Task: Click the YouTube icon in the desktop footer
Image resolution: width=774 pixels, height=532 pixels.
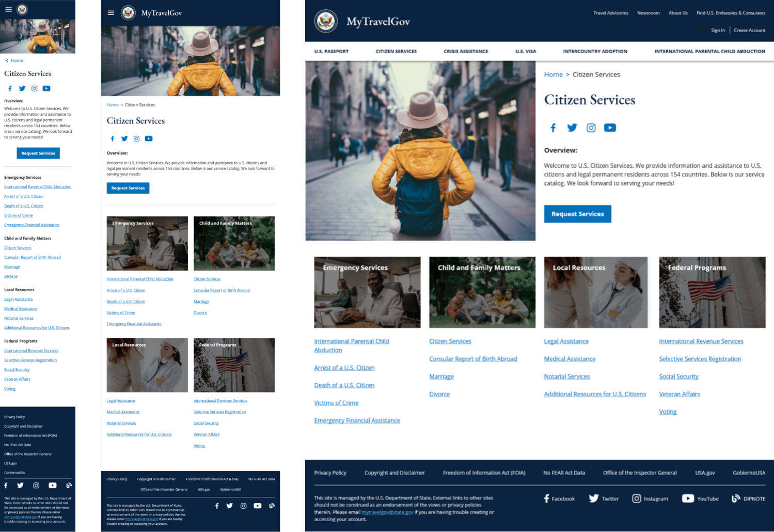Action: click(688, 498)
